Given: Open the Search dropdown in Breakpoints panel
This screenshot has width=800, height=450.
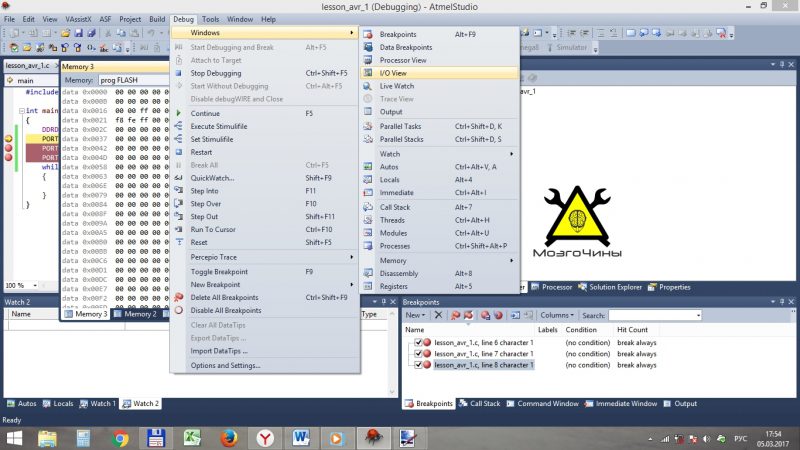Looking at the screenshot, I should tap(698, 315).
